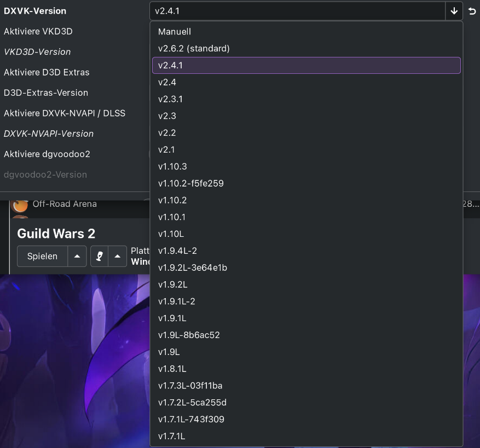Image resolution: width=480 pixels, height=448 pixels.
Task: Open the wine glass runner icon button
Action: coord(99,256)
